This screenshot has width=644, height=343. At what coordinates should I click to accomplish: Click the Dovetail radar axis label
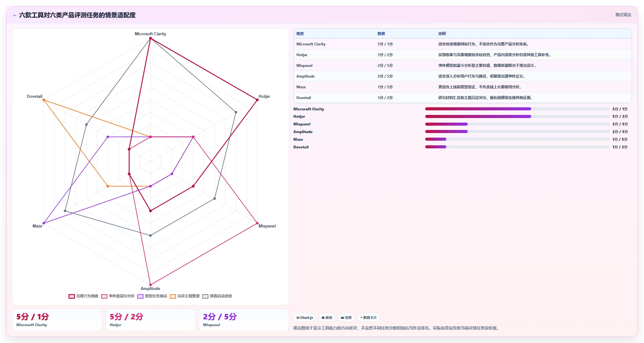[x=34, y=96]
